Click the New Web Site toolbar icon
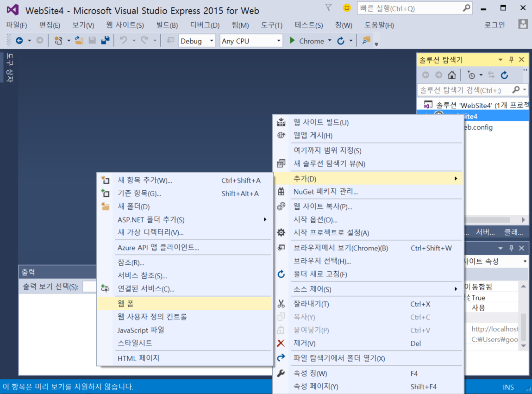 click(x=59, y=40)
